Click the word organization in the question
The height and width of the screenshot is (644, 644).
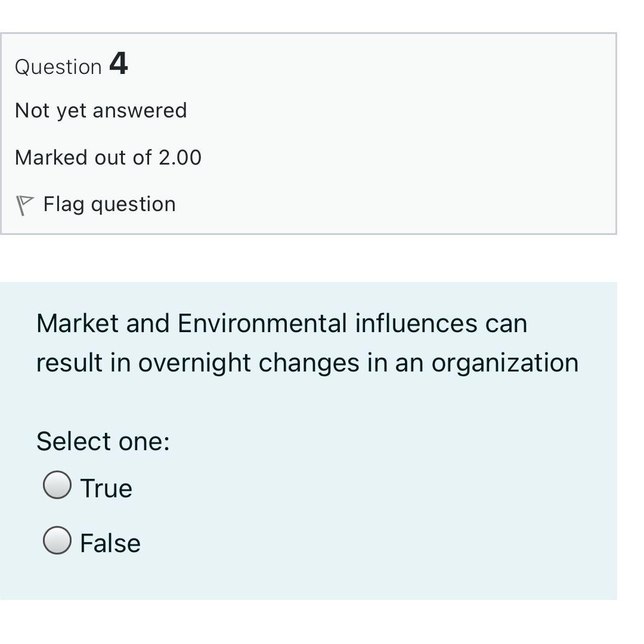pos(505,363)
